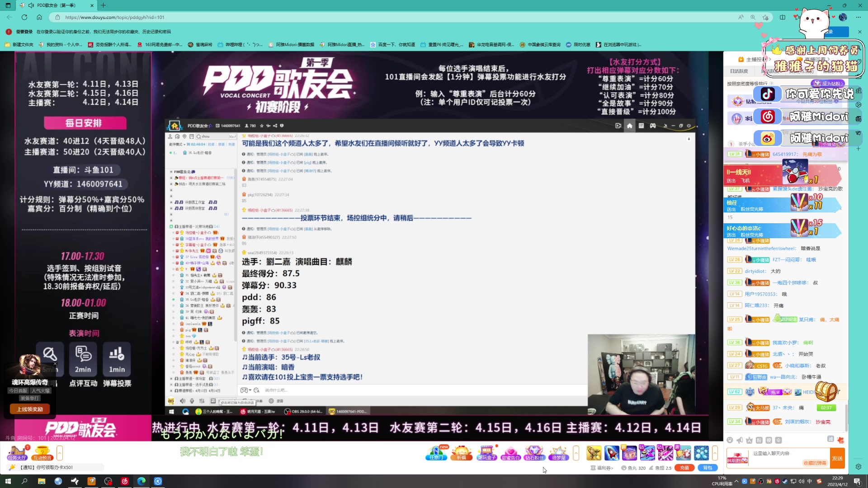The height and width of the screenshot is (488, 868).
Task: Open the 潮玩盒子 icon
Action: [486, 452]
